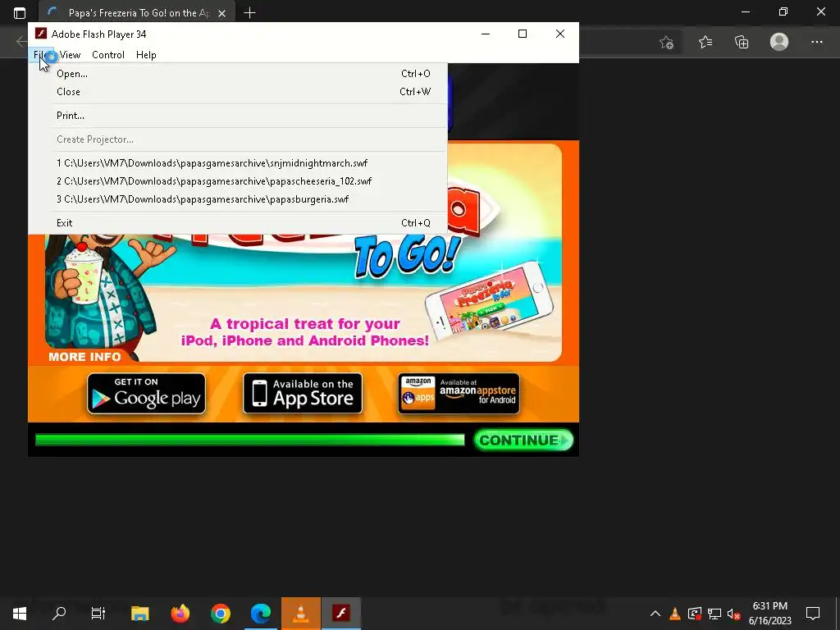
Task: Open Windows Search from the taskbar
Action: pos(59,614)
